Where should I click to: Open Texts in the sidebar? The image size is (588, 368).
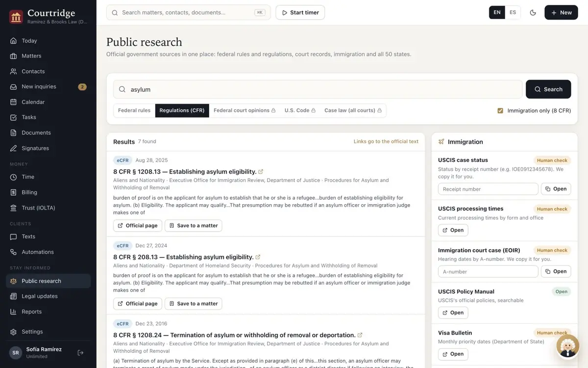point(48,237)
